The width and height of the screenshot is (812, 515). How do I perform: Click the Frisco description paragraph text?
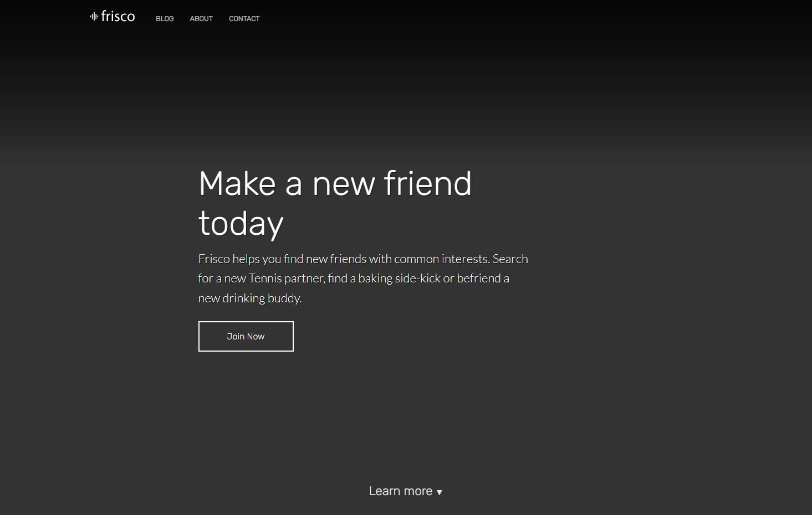363,278
